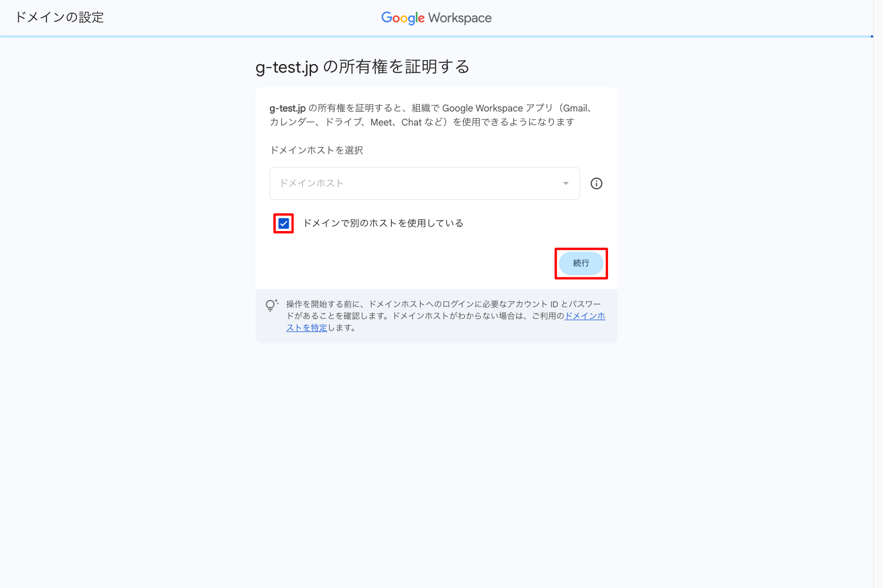This screenshot has width=882, height=588.
Task: Click the bold g-test.jp text in the description
Action: tap(288, 108)
